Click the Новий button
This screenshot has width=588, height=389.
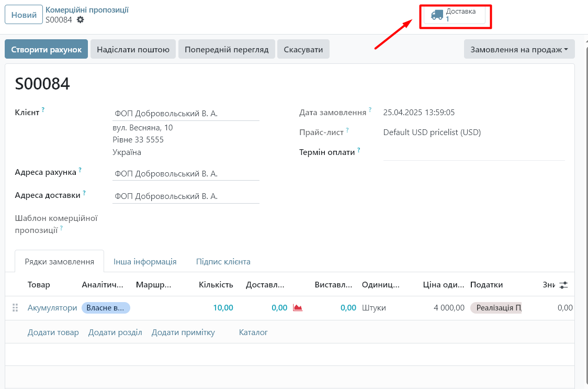(x=24, y=15)
